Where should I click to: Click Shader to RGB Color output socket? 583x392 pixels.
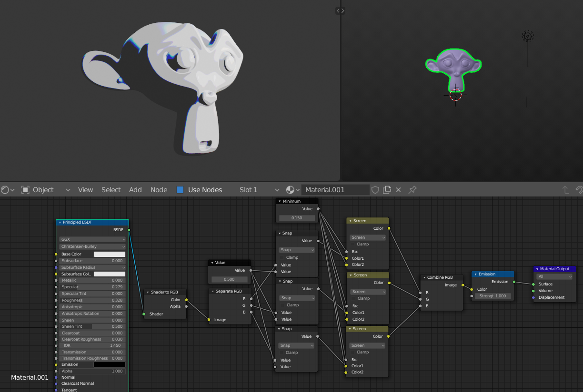click(x=186, y=300)
